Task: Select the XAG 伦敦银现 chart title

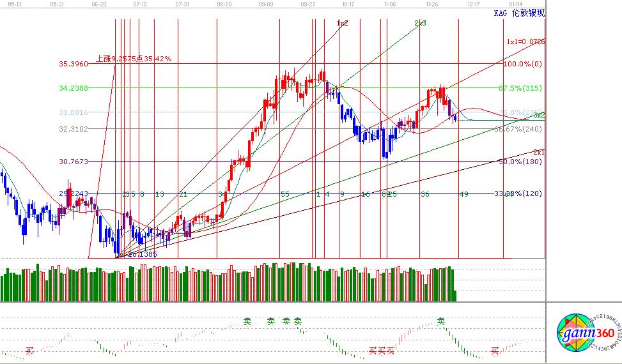Action: [x=520, y=13]
